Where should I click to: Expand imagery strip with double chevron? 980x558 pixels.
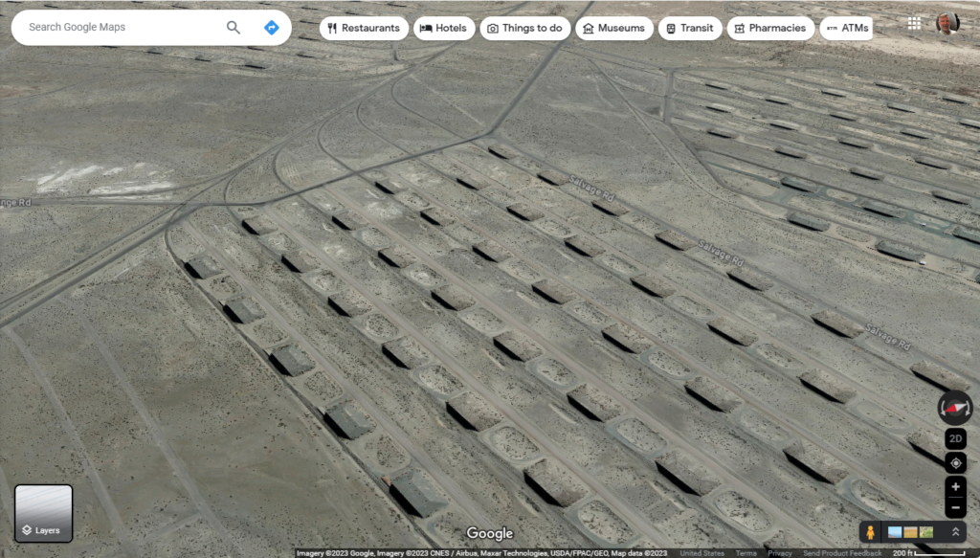[956, 532]
